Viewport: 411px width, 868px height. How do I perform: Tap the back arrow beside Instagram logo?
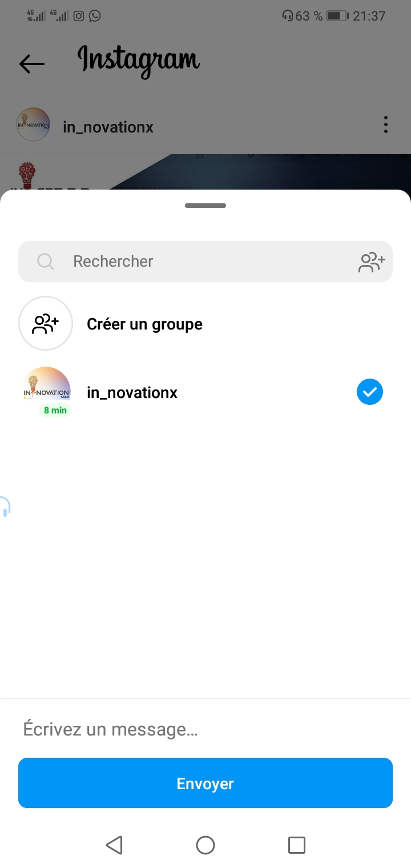[x=32, y=63]
